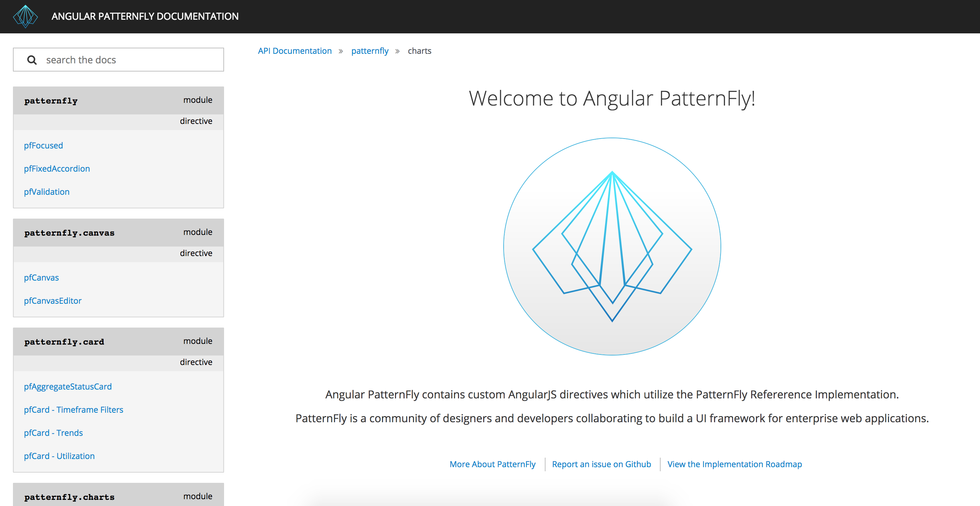
Task: Open pfCanvasEditor documentation
Action: [52, 301]
